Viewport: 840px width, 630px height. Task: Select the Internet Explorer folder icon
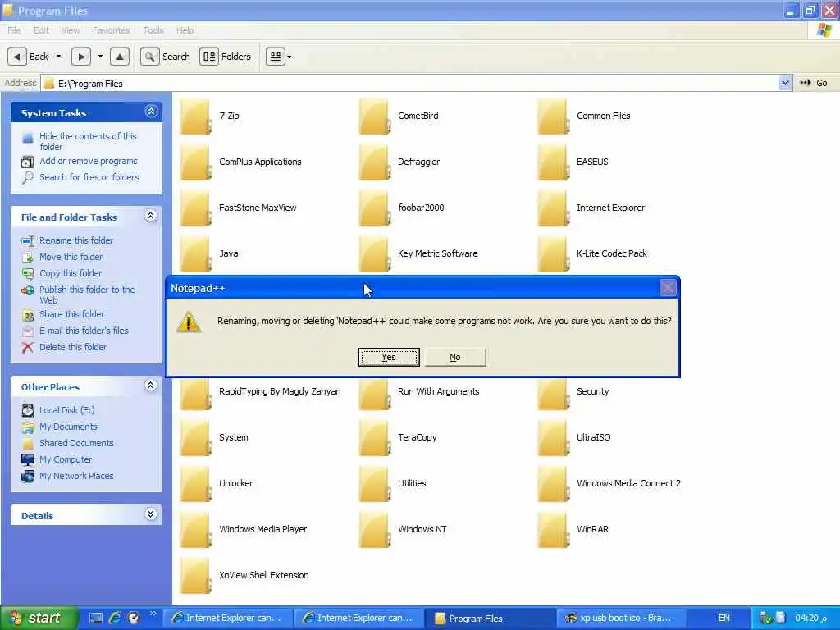pos(553,208)
